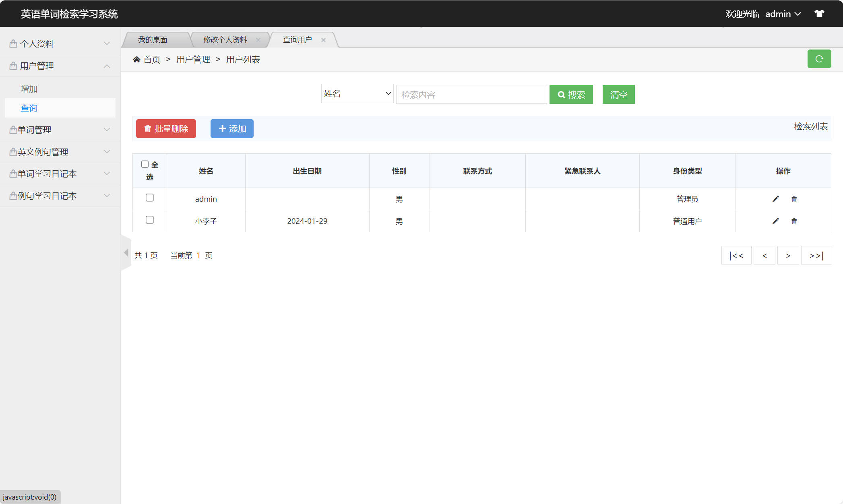Check the checkbox on 小李子 row

149,220
